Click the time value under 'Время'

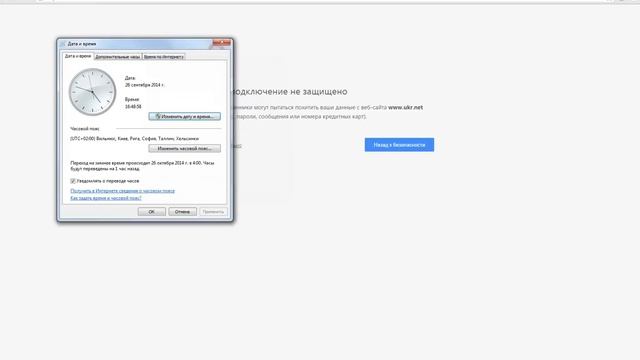(x=133, y=107)
